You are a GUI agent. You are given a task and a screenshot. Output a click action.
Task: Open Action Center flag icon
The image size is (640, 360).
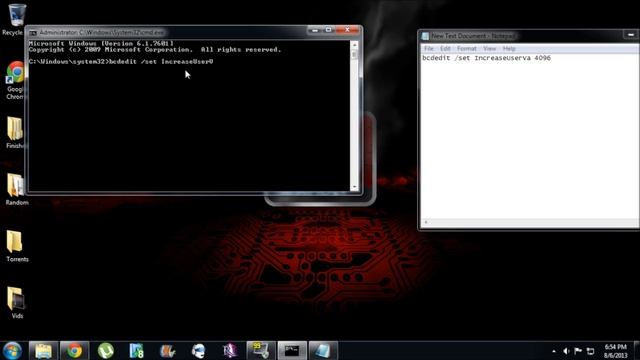point(578,351)
